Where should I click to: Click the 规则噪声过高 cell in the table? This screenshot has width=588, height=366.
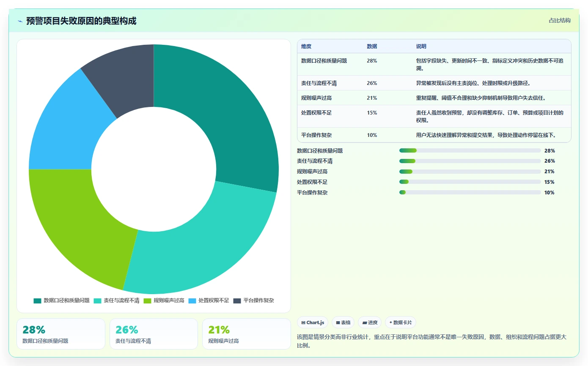(316, 98)
